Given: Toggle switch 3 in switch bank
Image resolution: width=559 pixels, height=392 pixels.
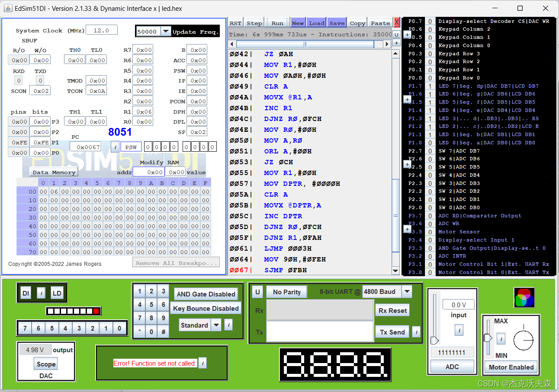Looking at the screenshot, I should click(x=79, y=328).
